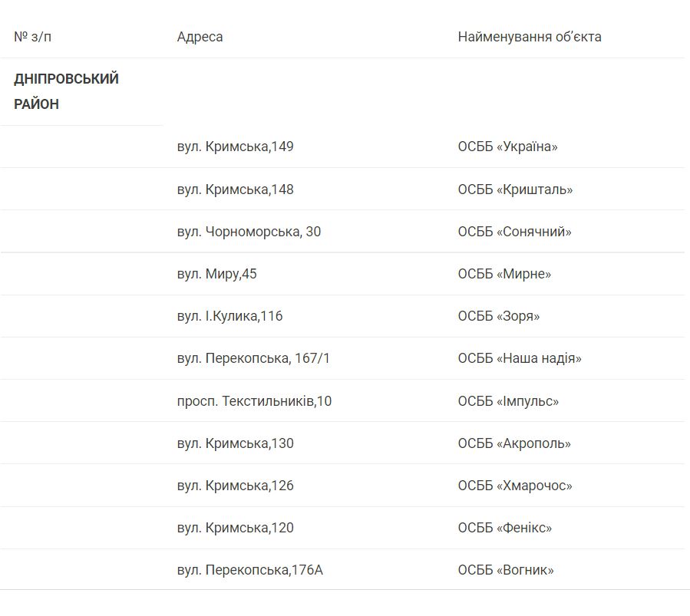Click address "вул. Перекопська, 167/1"
Image resolution: width=690 pixels, height=616 pixels.
click(x=253, y=358)
